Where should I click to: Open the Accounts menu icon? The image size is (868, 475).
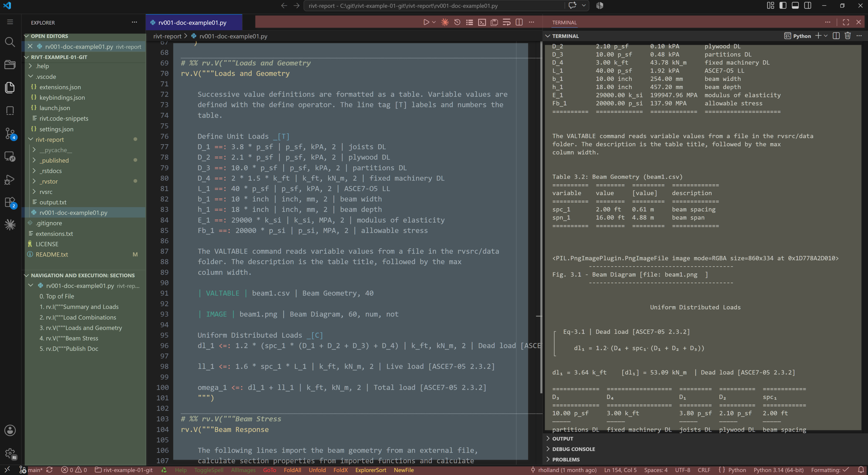(10, 430)
